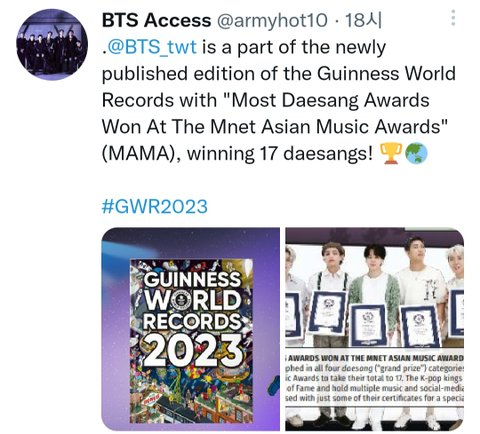The image size is (480, 434).
Task: Open the #GWR2023 hashtag
Action: 154,206
